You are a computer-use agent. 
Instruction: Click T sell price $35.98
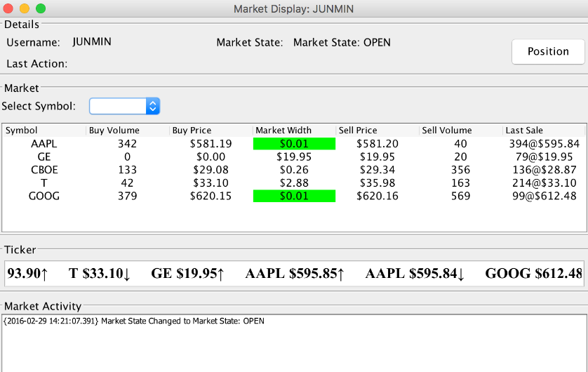tap(377, 183)
